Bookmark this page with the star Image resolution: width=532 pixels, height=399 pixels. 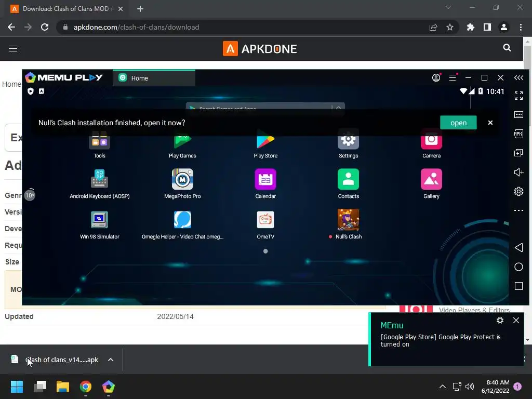pyautogui.click(x=449, y=27)
